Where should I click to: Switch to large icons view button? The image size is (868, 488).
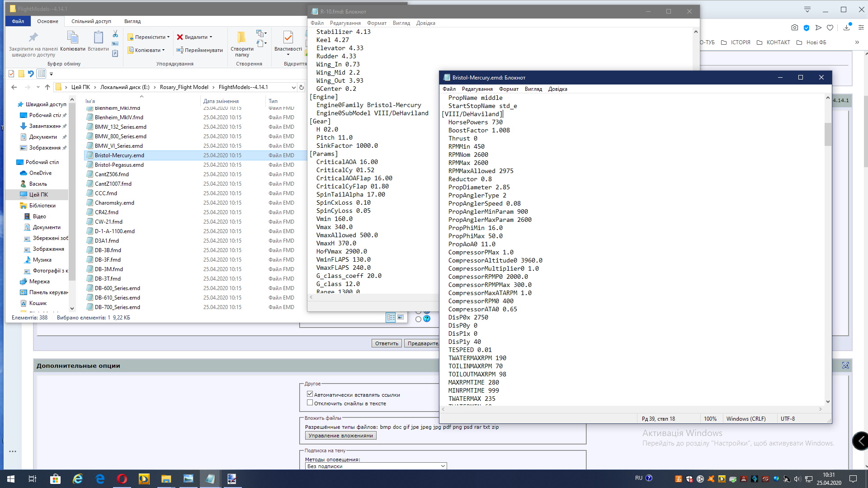pyautogui.click(x=401, y=318)
